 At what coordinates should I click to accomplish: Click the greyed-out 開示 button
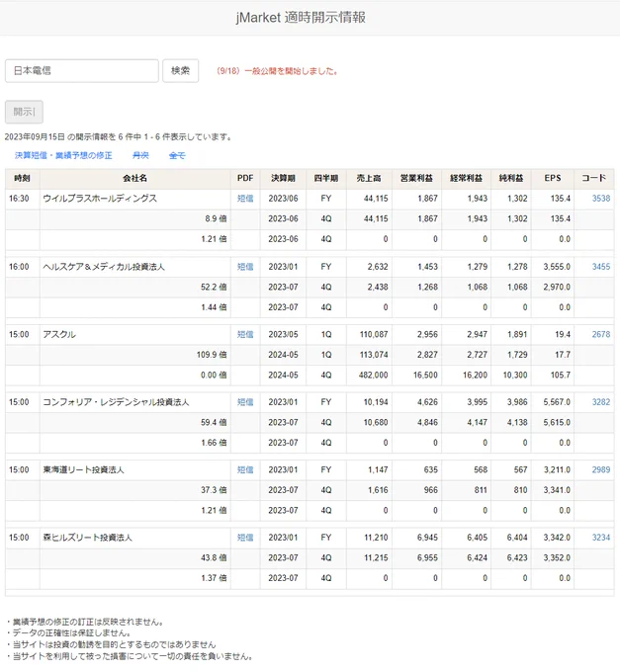tap(24, 112)
